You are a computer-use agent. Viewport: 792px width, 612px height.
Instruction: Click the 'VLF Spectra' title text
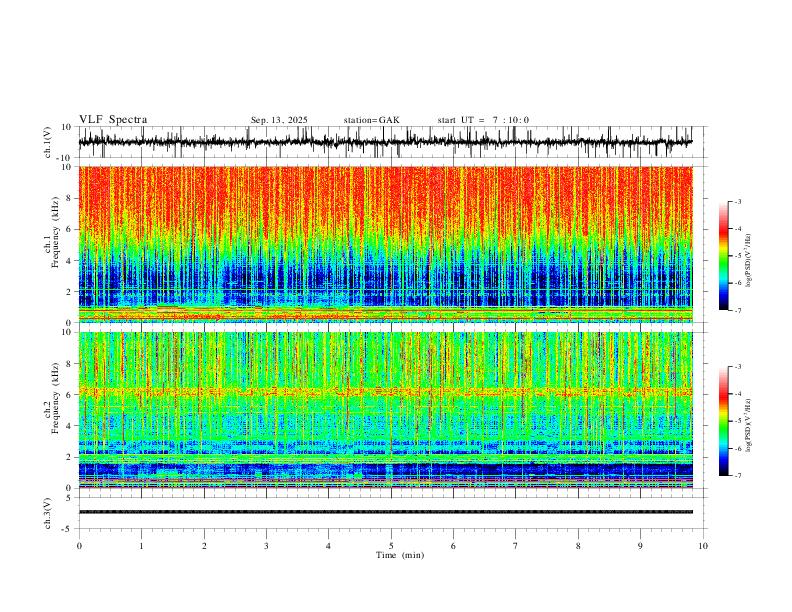point(113,120)
